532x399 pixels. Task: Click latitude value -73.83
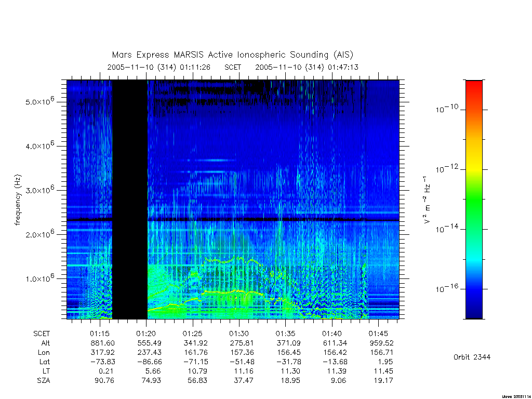click(x=103, y=362)
